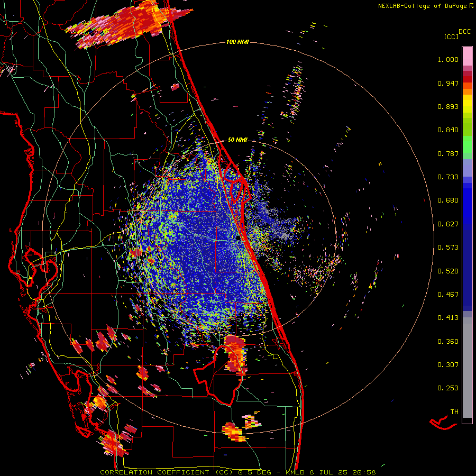The height and width of the screenshot is (476, 476).
Task: Click the 20:58 timestamp in the caption
Action: pyautogui.click(x=364, y=472)
